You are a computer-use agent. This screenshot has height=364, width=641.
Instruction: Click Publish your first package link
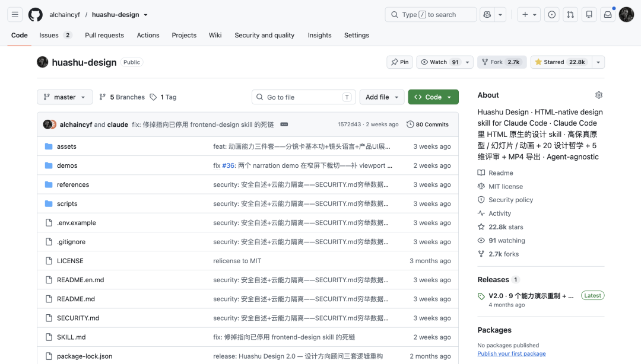click(x=512, y=354)
